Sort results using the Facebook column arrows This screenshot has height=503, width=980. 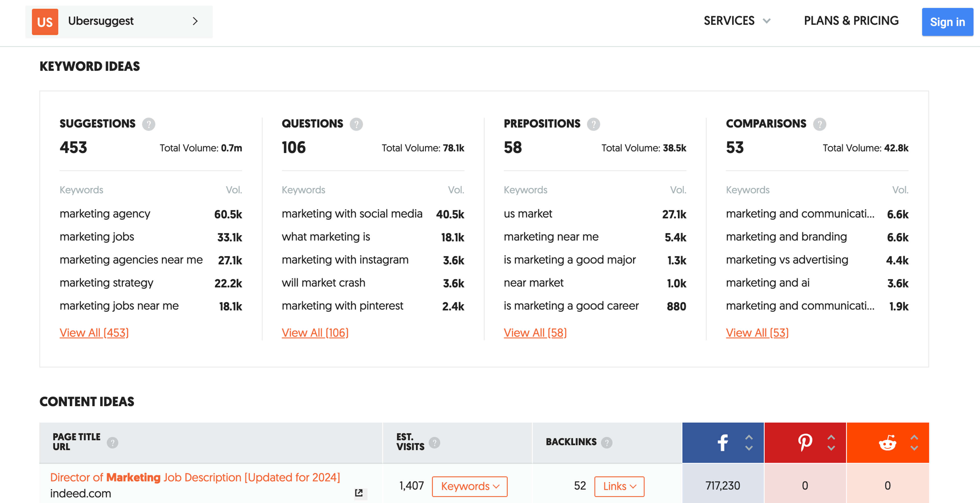pos(749,443)
